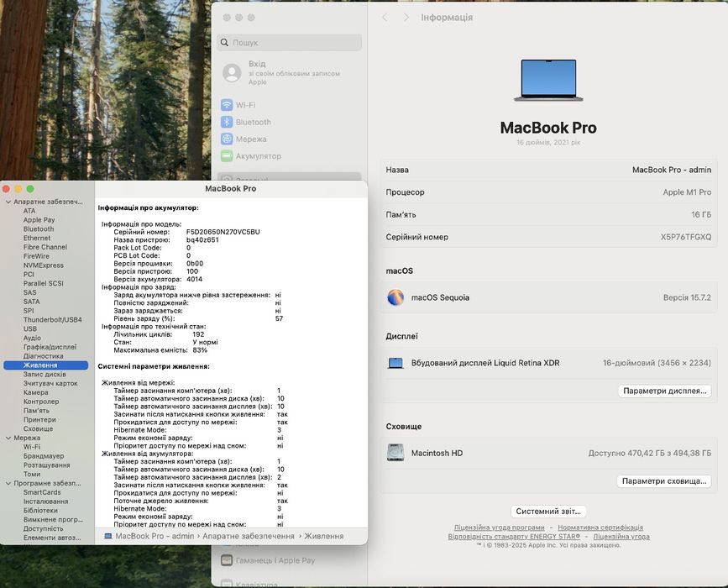Screen dimensions: 728x588
Task: Select Діагностика item
Action: tap(43, 356)
